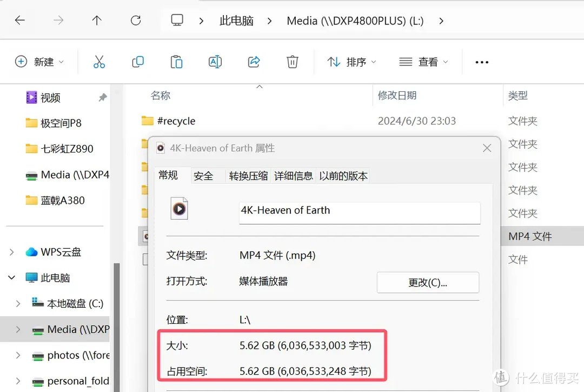Viewport: 584px width, 392px height.
Task: Click the Share icon in the toolbar
Action: (x=254, y=62)
